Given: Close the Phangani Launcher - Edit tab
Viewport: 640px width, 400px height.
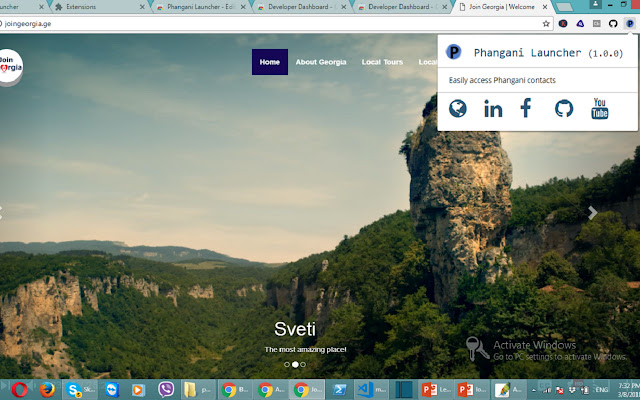Looking at the screenshot, I should pos(243,7).
